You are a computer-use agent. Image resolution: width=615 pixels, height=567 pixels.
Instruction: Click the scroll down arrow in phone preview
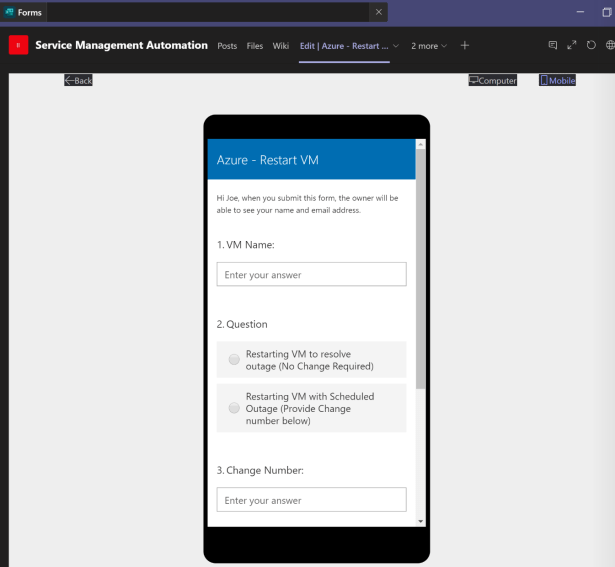420,521
